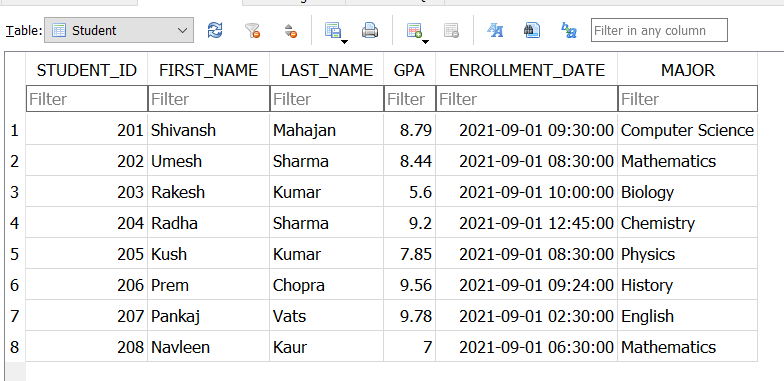
Task: Expand the new record dropdown arrow
Action: click(x=426, y=42)
